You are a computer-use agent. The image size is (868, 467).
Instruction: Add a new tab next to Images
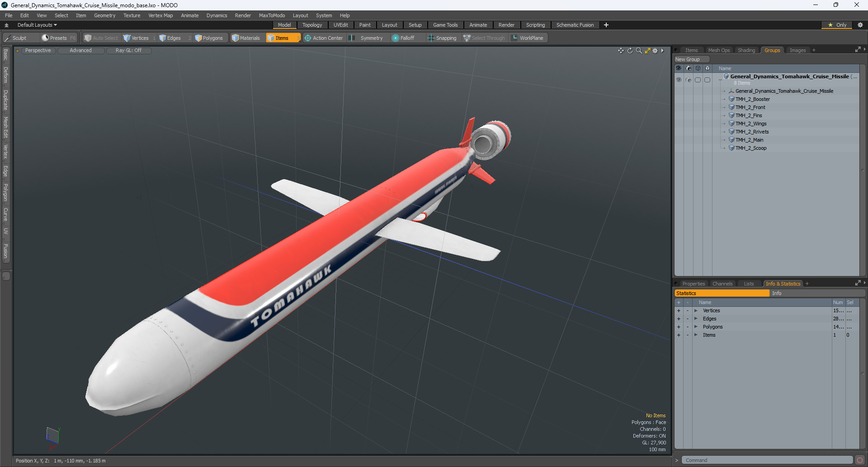814,50
